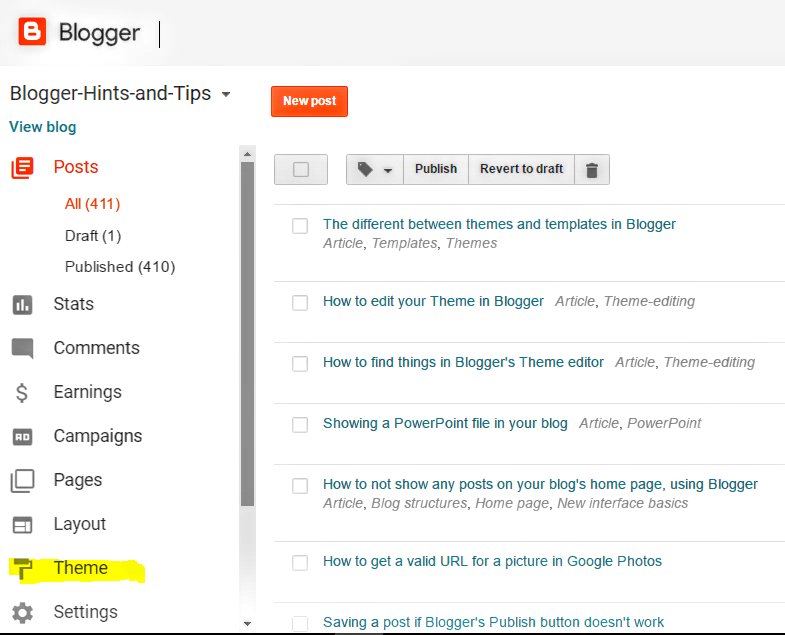Click the Comments speech bubble icon

point(23,349)
